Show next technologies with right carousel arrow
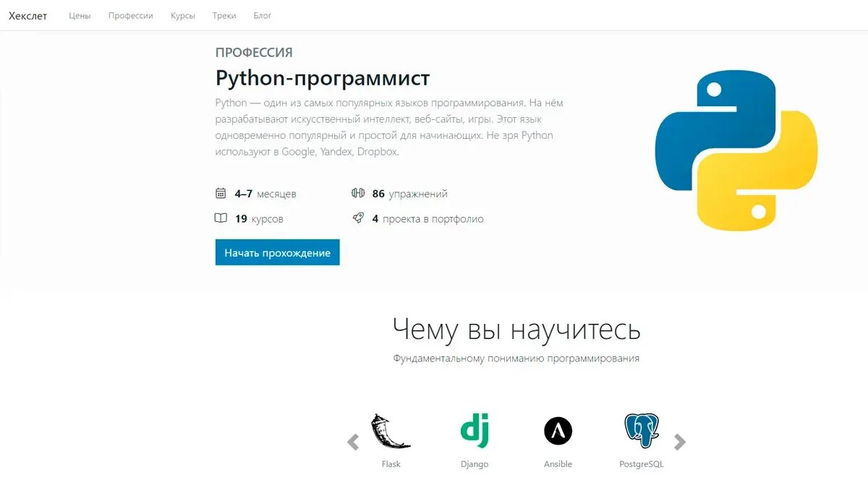This screenshot has height=480, width=868. [x=680, y=442]
